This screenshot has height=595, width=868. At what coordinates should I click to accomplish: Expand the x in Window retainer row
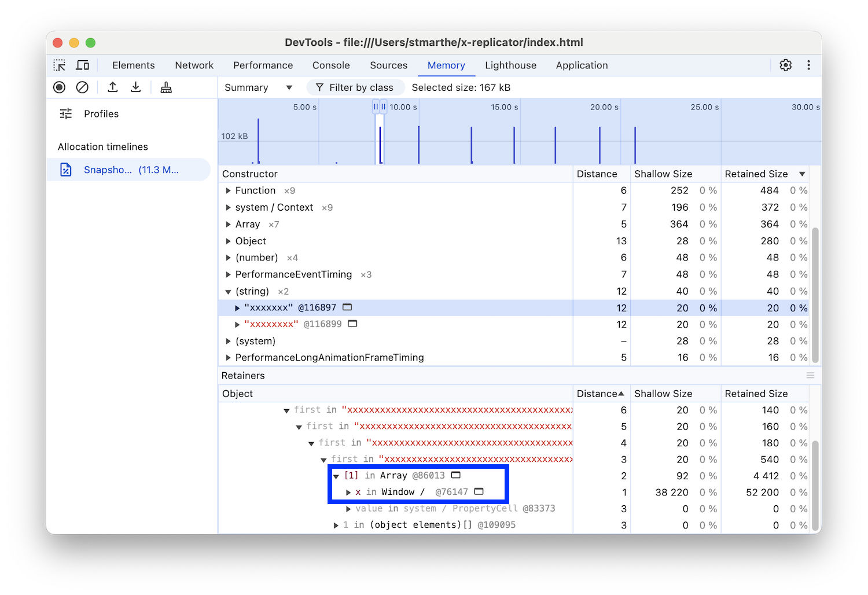coord(348,492)
